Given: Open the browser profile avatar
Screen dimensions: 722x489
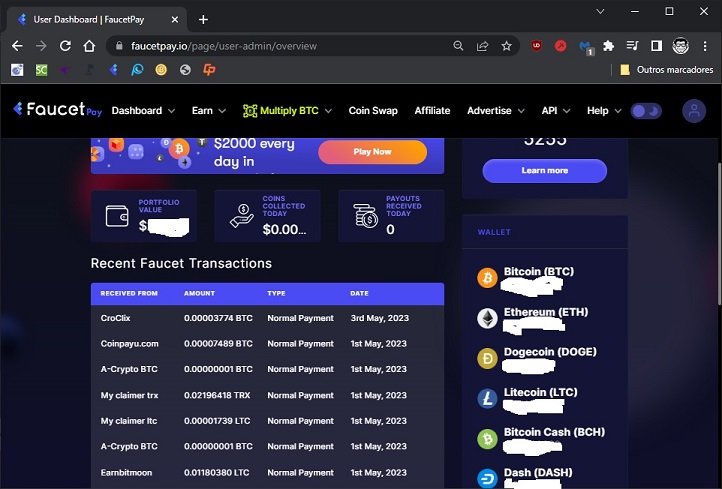Looking at the screenshot, I should point(681,46).
